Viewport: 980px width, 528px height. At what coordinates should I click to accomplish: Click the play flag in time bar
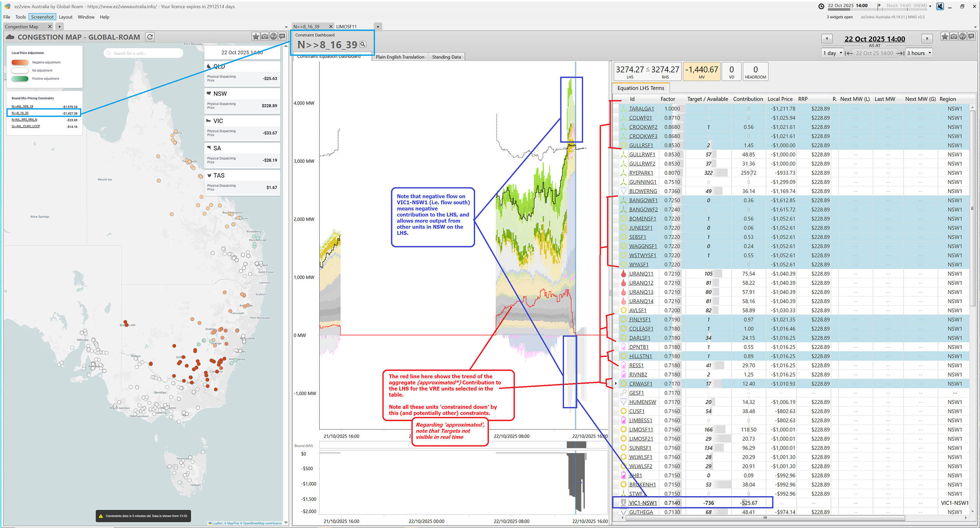coord(879,5)
